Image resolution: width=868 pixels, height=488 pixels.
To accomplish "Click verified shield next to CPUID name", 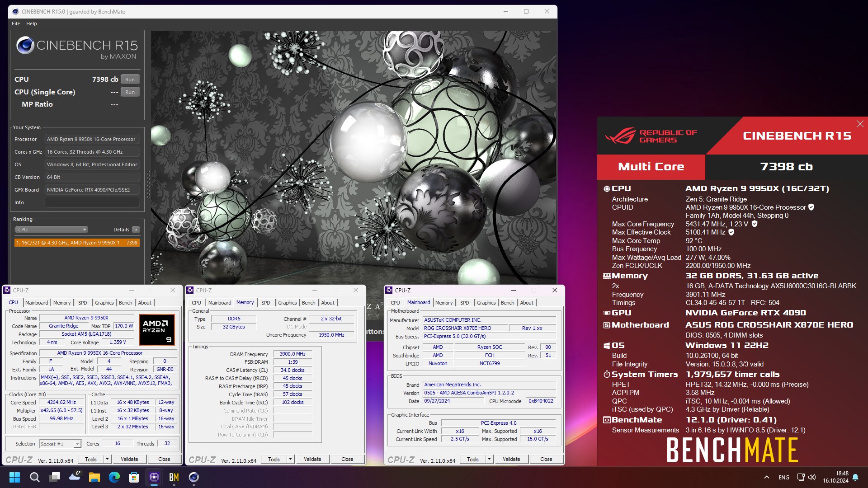I will pos(811,207).
